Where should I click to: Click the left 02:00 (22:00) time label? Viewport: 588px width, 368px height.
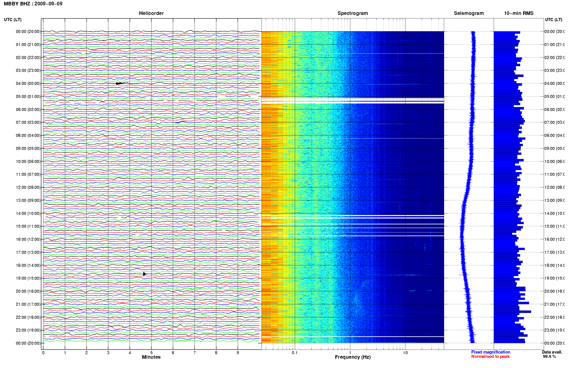click(28, 58)
